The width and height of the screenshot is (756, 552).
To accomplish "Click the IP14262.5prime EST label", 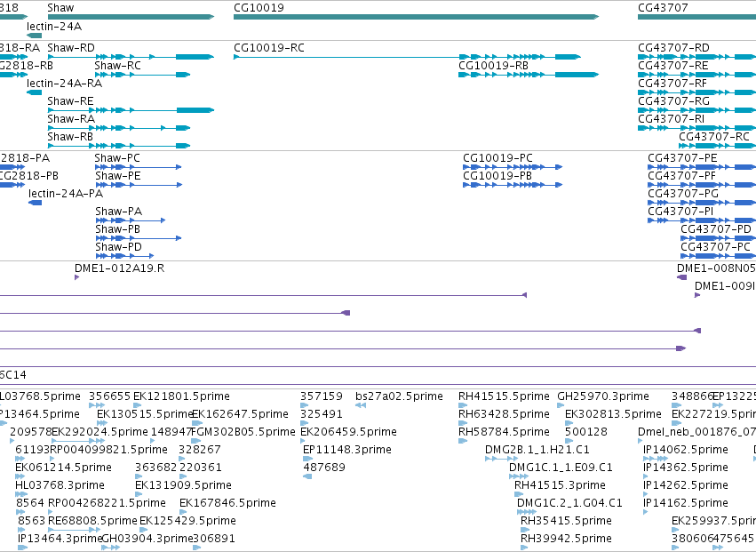I will pyautogui.click(x=686, y=485).
